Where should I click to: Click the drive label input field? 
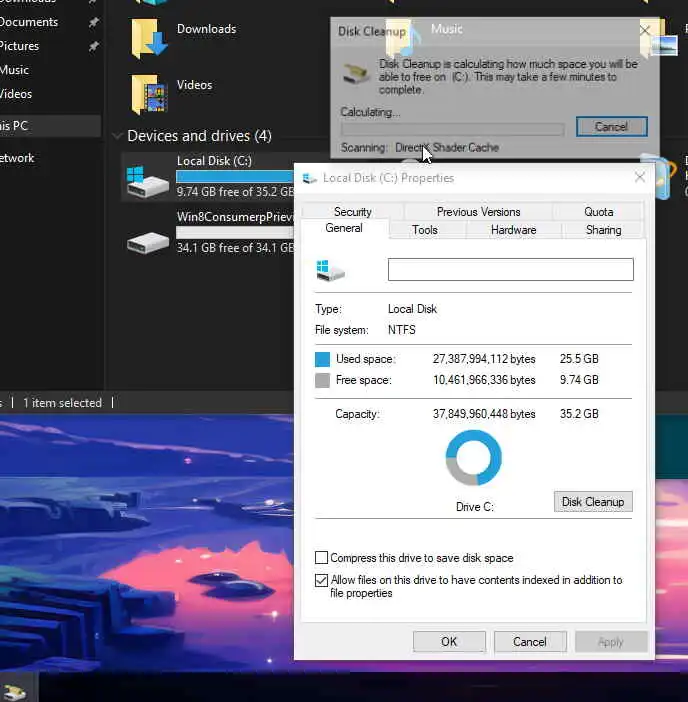510,270
